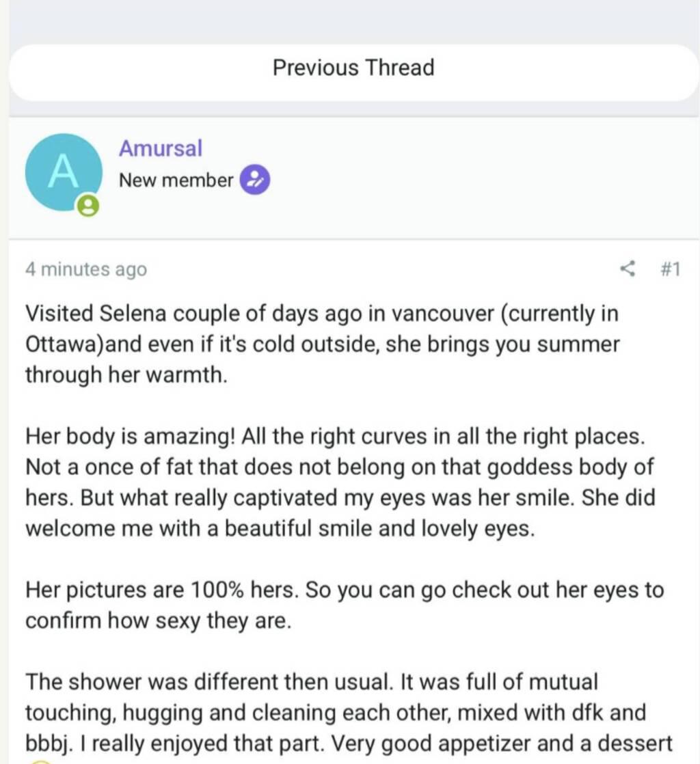Click the 'New member' user title
Viewport: 700px width, 764px height.
click(176, 180)
